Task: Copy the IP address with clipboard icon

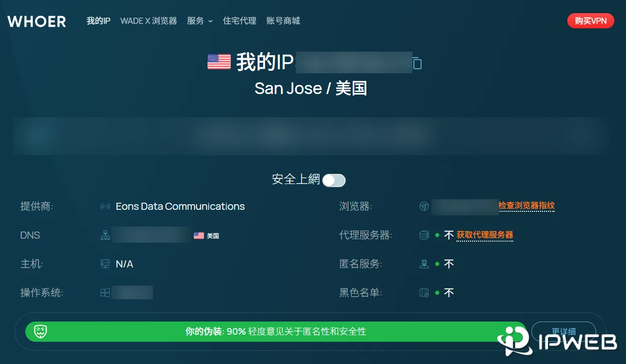Action: tap(417, 63)
